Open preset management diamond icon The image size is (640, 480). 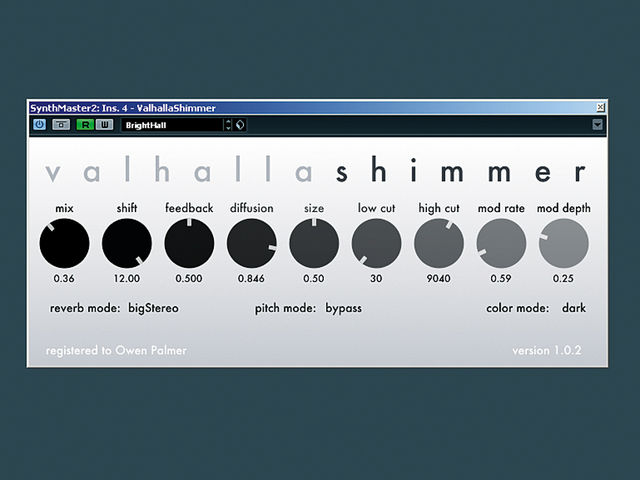point(240,125)
